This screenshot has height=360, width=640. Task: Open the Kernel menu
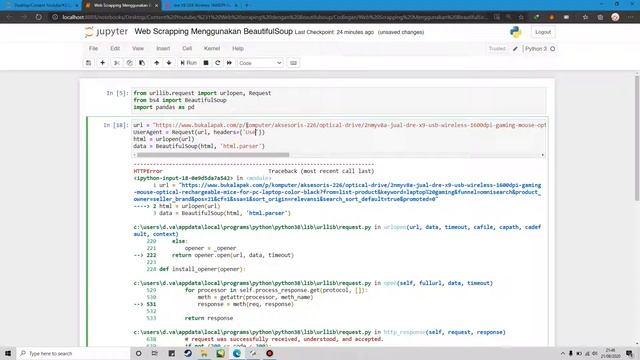(x=212, y=49)
